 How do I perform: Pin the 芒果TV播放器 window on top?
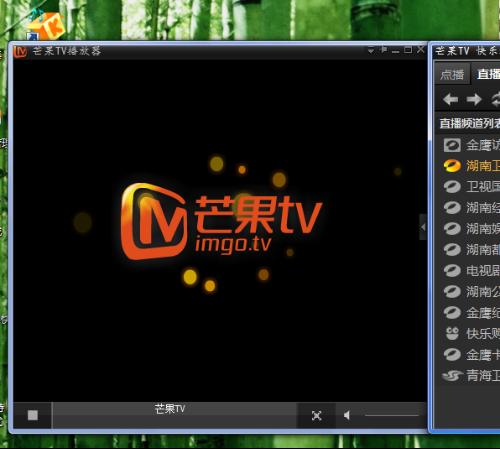coord(384,50)
